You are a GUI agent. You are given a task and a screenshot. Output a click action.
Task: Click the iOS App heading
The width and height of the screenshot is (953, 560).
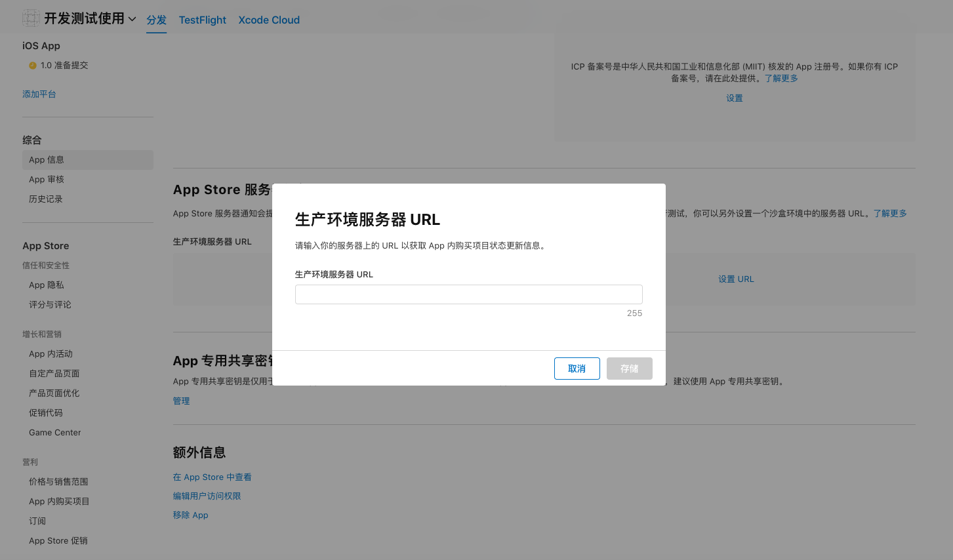[x=41, y=46]
